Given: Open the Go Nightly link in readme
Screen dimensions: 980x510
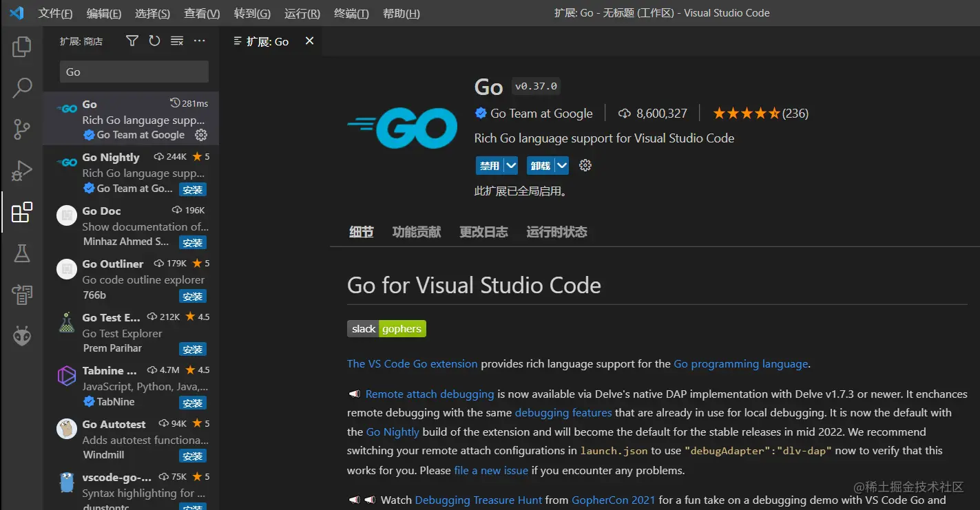Looking at the screenshot, I should point(393,432).
